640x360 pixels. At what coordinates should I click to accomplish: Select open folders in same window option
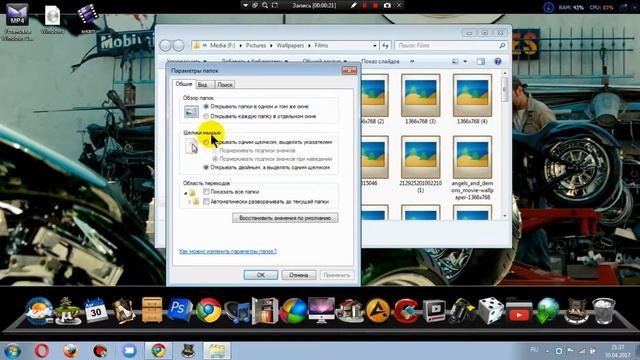(206, 107)
